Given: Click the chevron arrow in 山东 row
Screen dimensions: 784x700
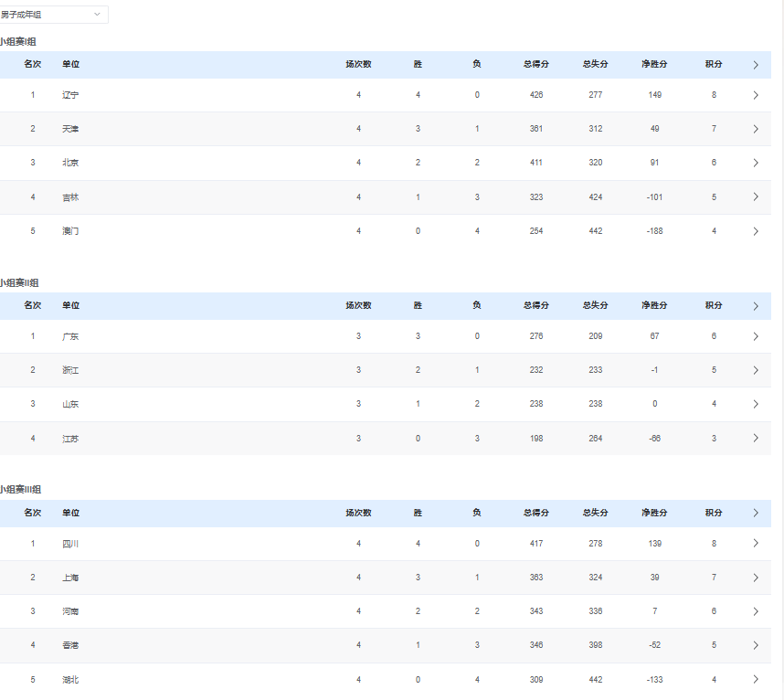Looking at the screenshot, I should 756,404.
